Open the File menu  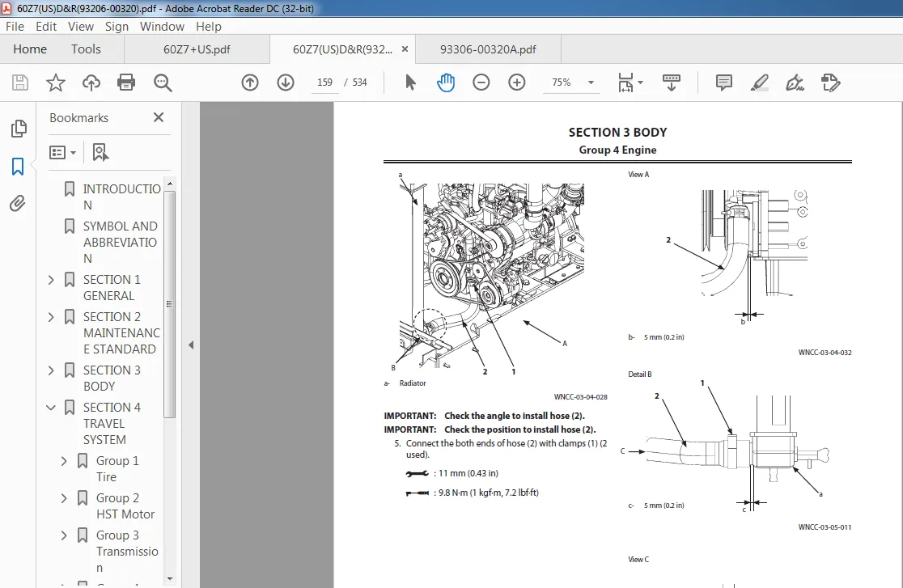(x=15, y=27)
